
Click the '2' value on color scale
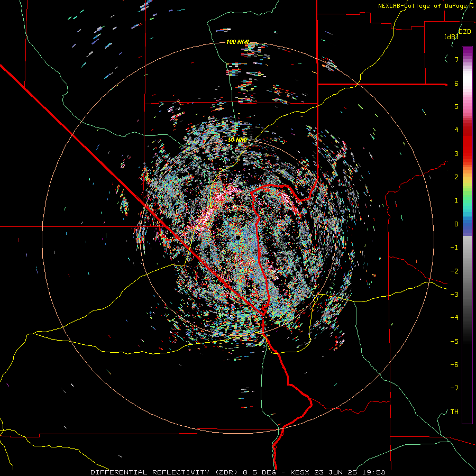point(456,177)
